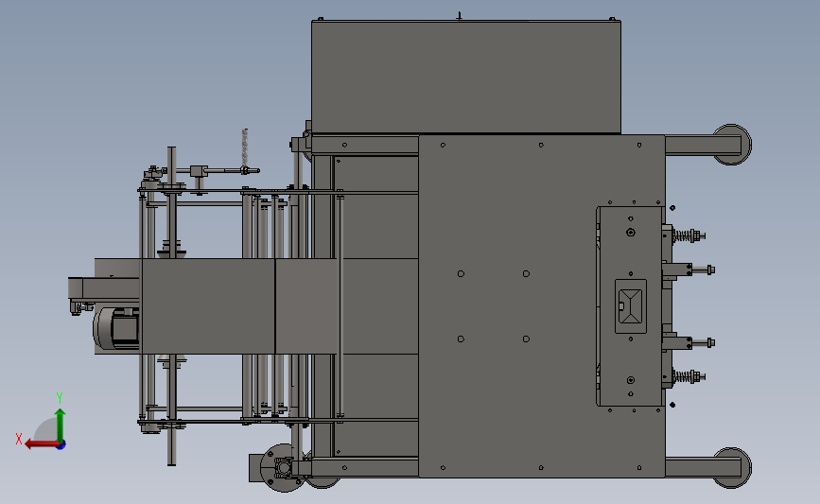Select the lower-right circular hole in main plate
The height and width of the screenshot is (504, 820).
pos(526,339)
